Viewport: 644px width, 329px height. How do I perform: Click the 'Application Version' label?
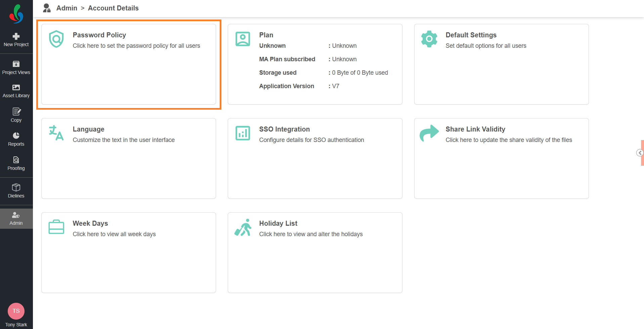(287, 86)
